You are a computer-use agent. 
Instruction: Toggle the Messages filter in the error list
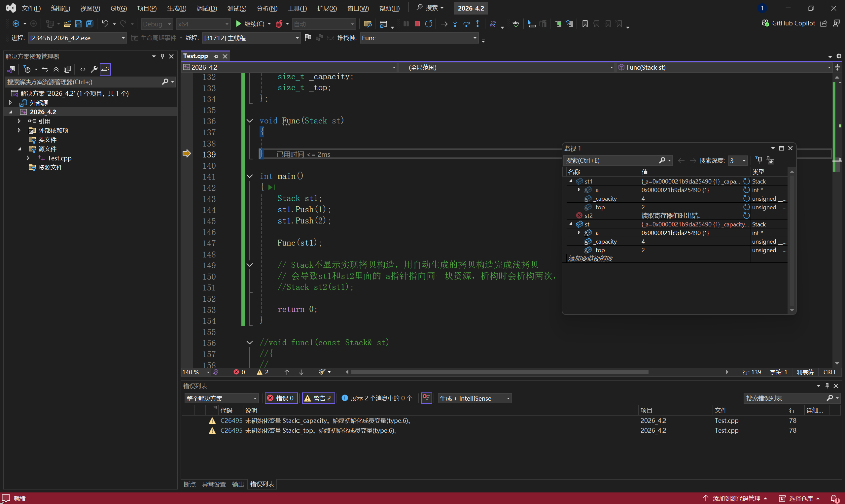(x=377, y=398)
